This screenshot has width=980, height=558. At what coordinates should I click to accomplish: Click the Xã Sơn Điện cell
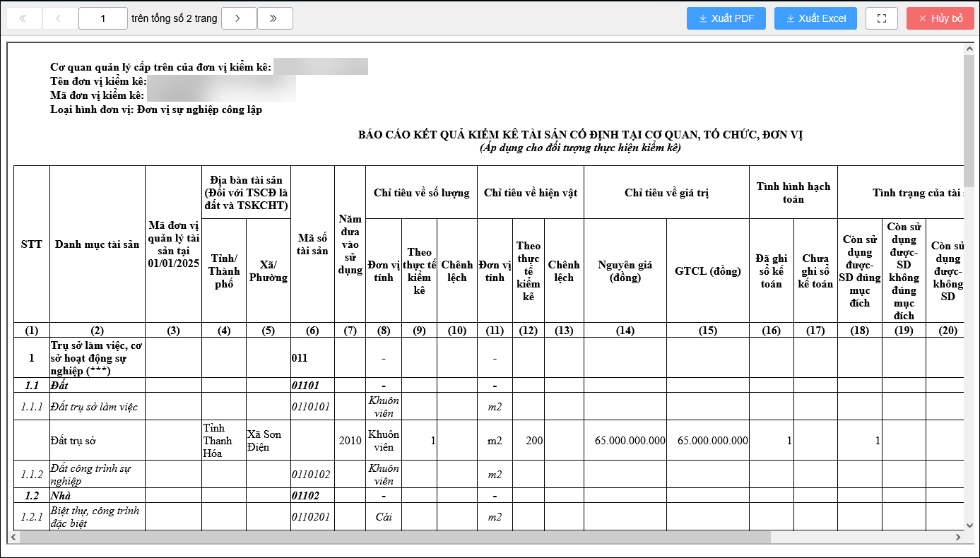[x=268, y=441]
